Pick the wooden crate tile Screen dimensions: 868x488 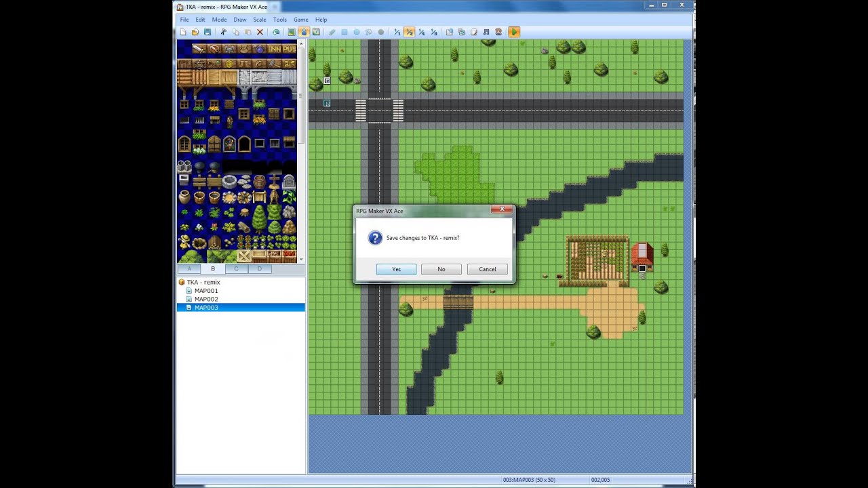244,256
